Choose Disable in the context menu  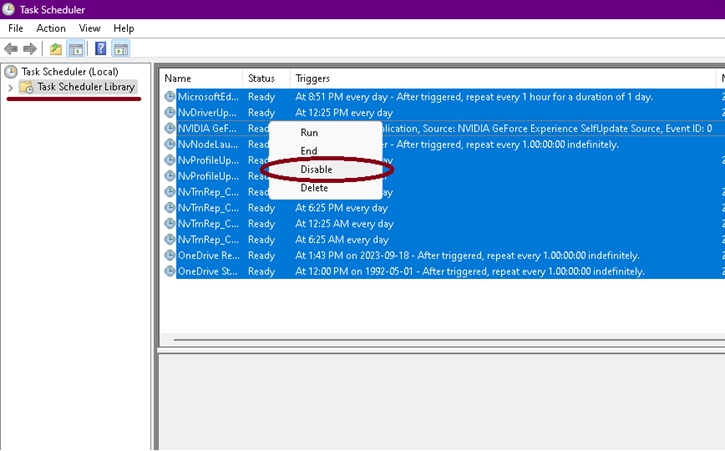tap(316, 170)
